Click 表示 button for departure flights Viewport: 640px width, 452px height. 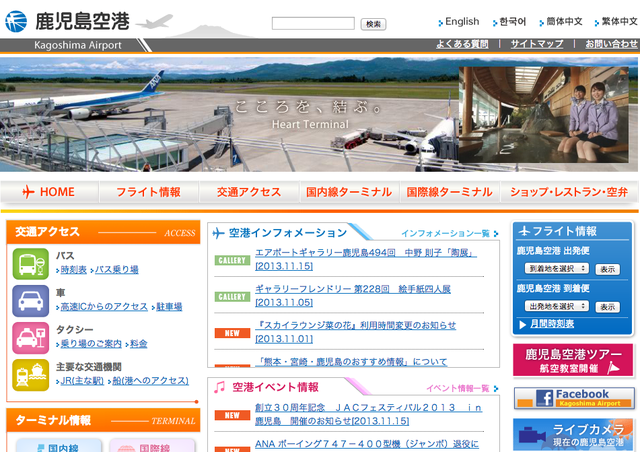(607, 269)
